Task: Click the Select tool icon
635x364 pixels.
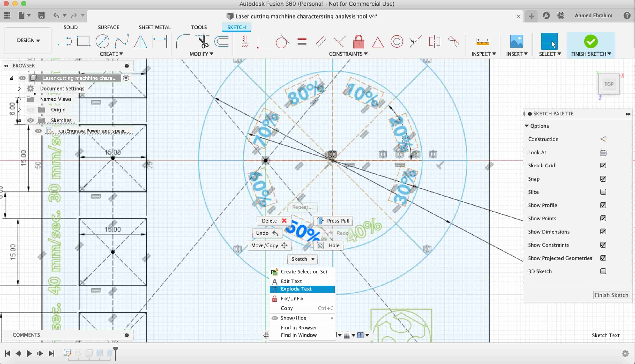Action: 549,41
